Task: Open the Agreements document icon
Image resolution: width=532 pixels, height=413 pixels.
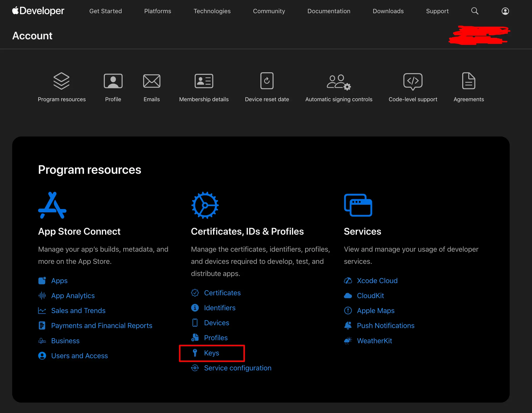Action: tap(468, 81)
